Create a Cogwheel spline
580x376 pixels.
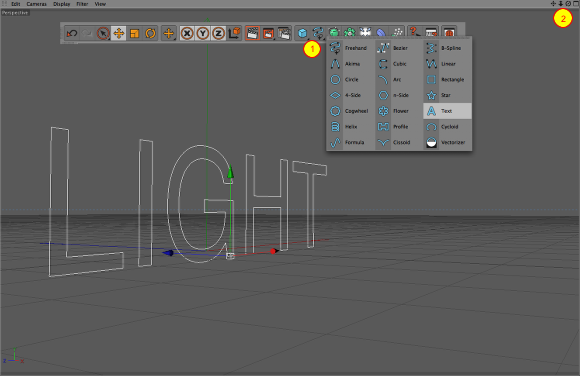350,111
